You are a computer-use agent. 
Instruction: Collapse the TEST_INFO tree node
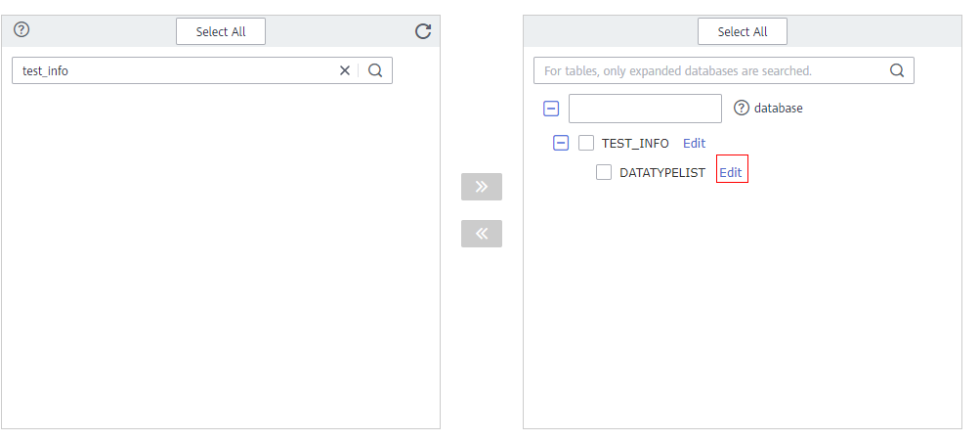coord(561,143)
